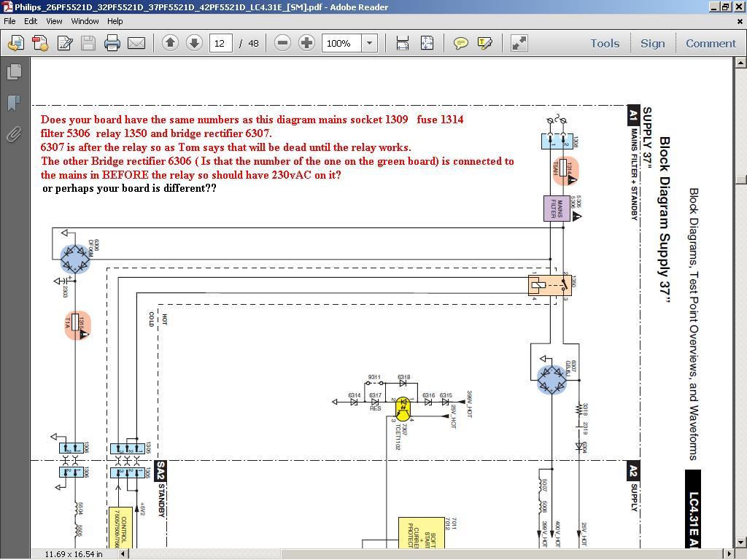Screen dimensions: 747x560
Task: Switch to read mode icon
Action: coord(519,43)
